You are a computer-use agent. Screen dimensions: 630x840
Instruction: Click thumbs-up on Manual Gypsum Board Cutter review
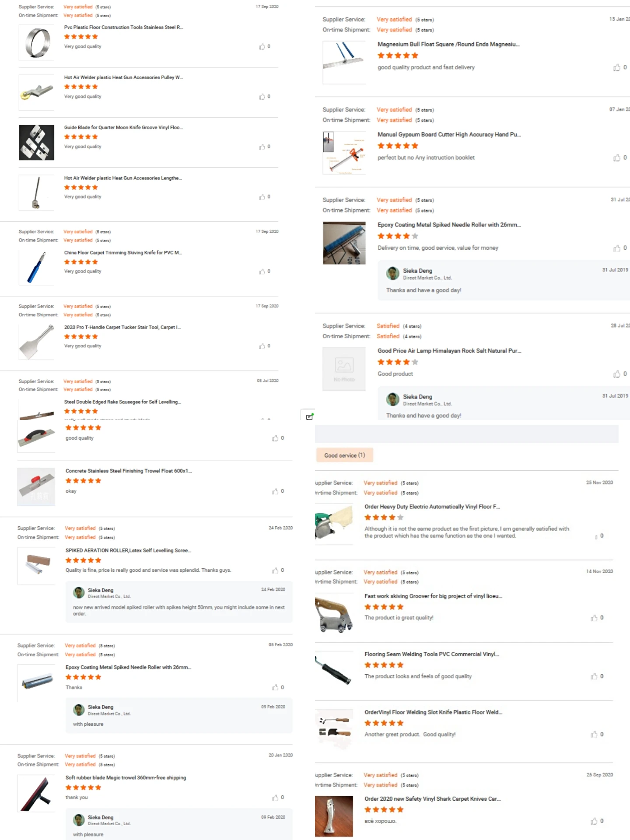[617, 157]
